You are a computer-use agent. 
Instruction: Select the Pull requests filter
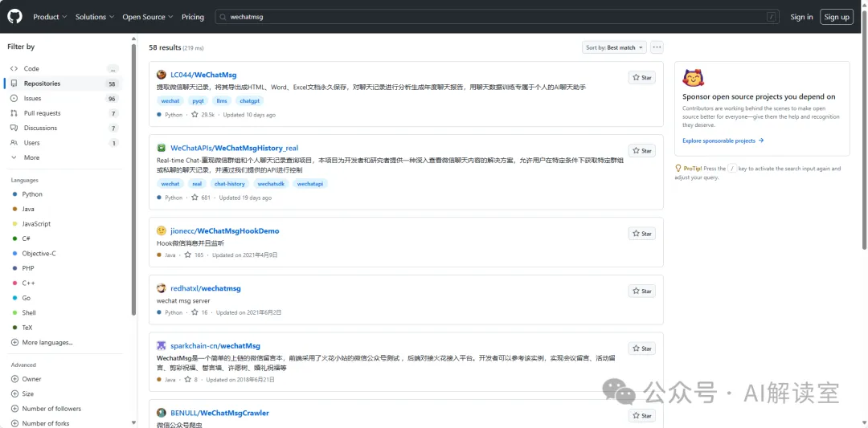click(63, 113)
